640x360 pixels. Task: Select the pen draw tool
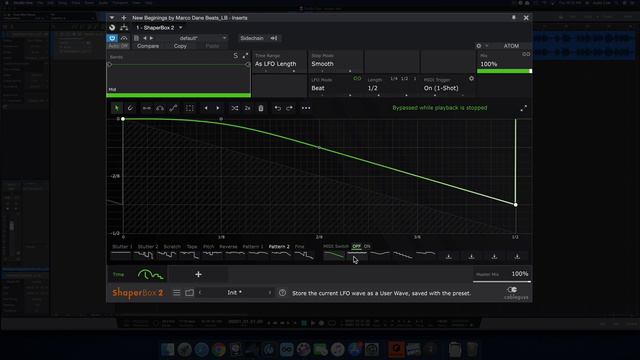[x=130, y=108]
